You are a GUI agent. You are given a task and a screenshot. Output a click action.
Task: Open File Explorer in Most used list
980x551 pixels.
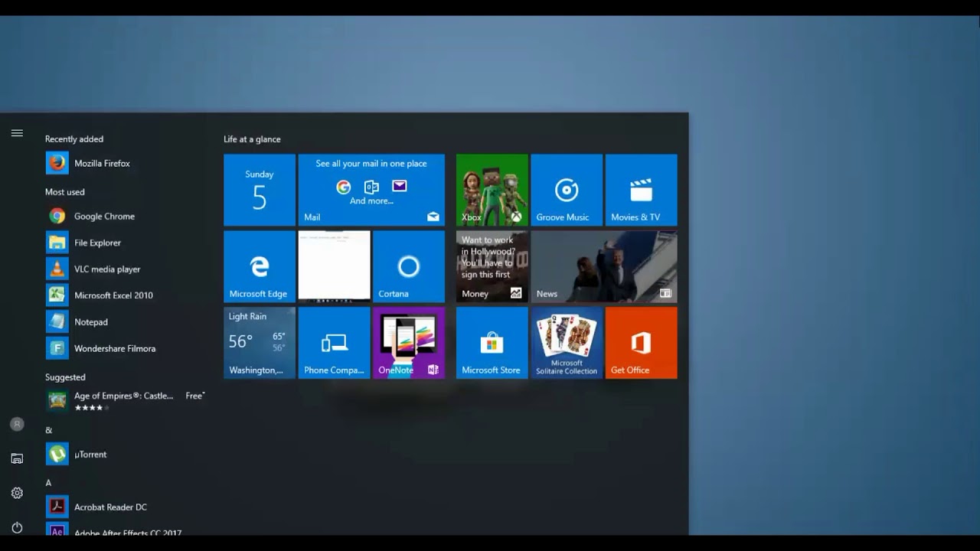point(126,243)
